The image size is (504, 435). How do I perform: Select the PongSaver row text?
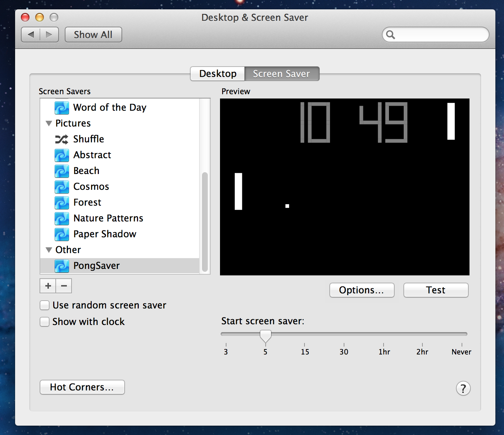(96, 266)
